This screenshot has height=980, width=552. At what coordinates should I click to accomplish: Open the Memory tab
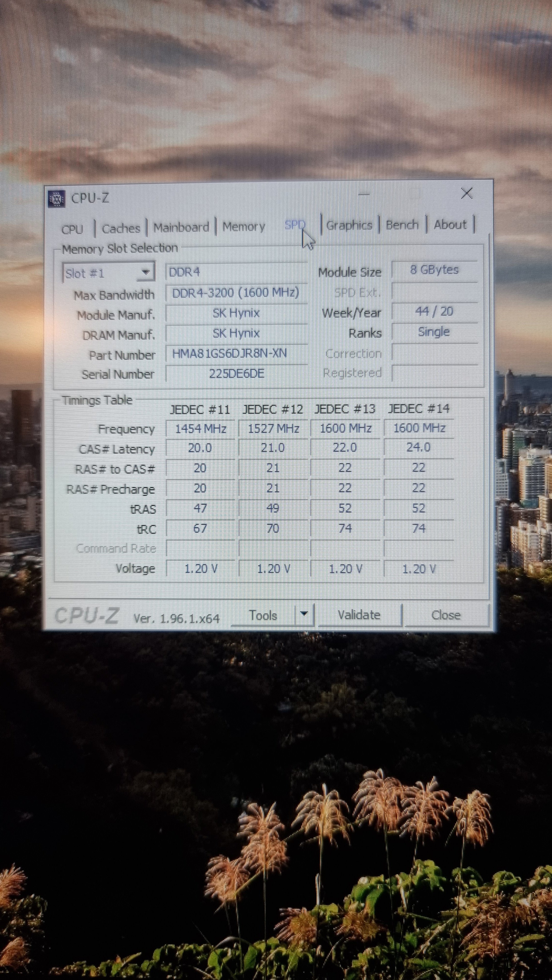(244, 227)
